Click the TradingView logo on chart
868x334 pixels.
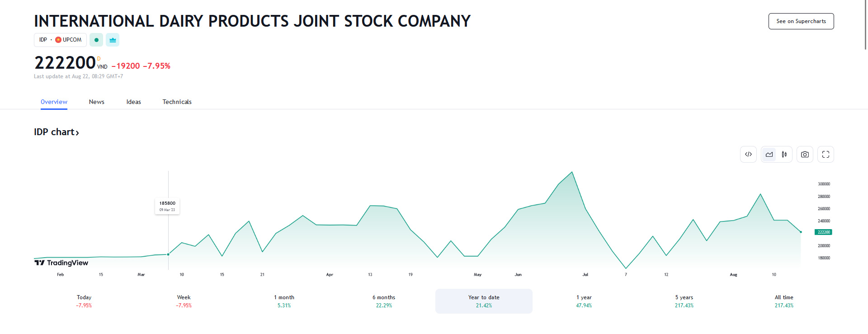pos(61,263)
